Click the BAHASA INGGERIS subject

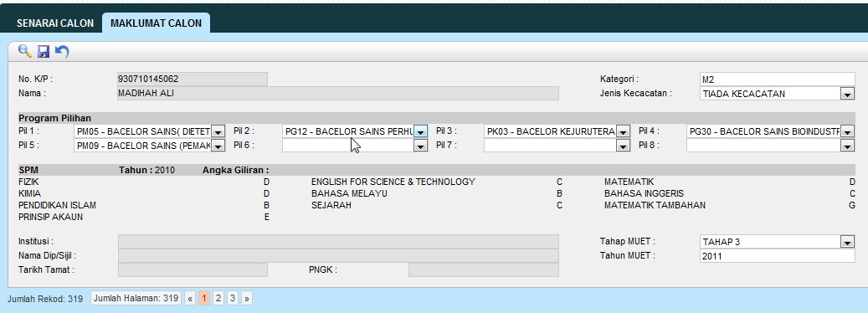pyautogui.click(x=644, y=193)
